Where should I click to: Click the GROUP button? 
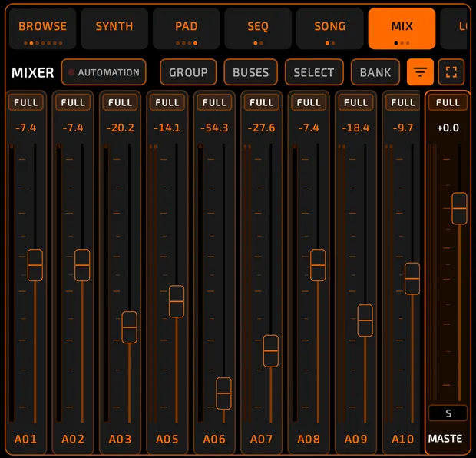[188, 72]
